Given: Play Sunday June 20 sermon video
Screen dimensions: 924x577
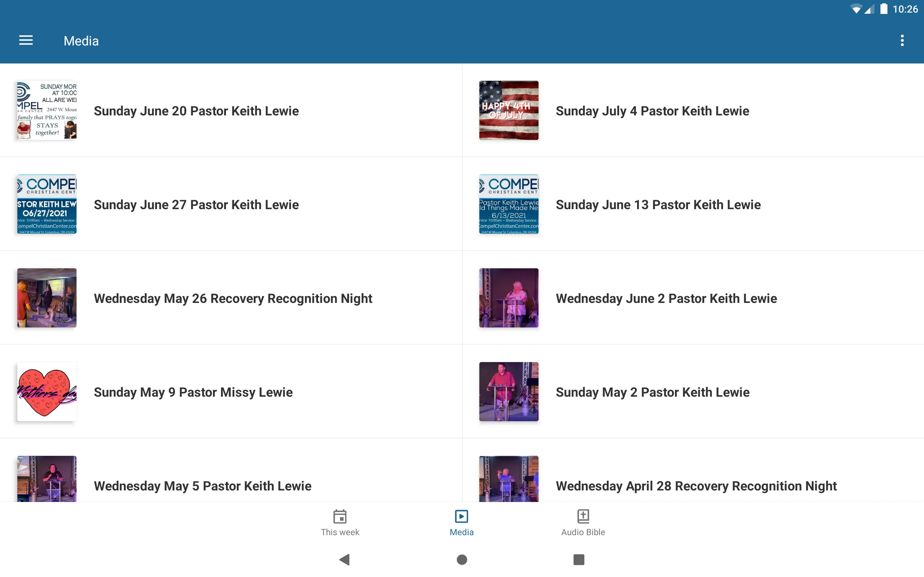Looking at the screenshot, I should click(x=231, y=110).
